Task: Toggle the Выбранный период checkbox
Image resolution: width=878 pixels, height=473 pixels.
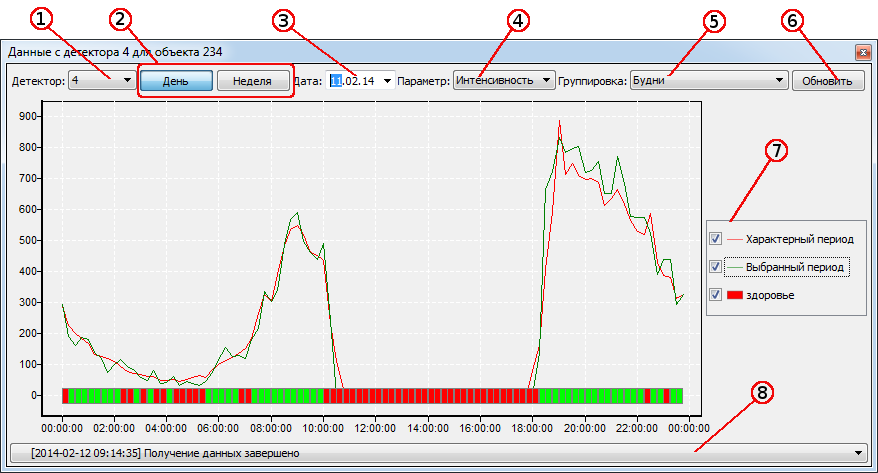Action: click(715, 266)
